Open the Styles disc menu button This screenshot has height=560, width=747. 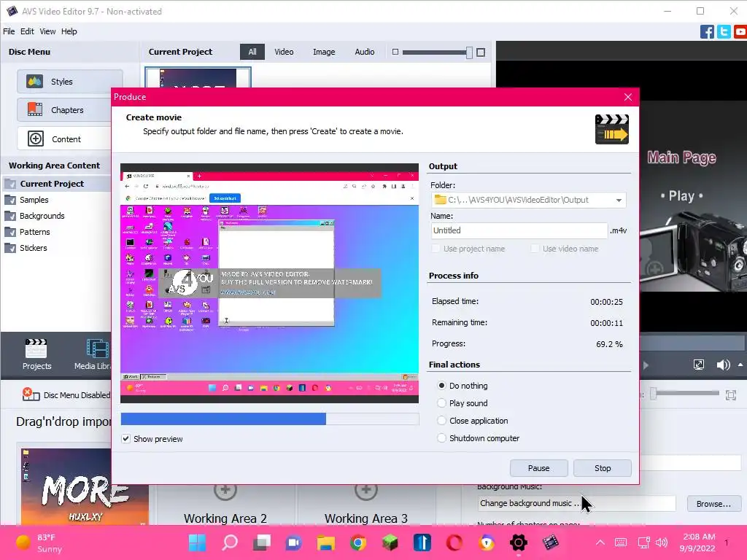point(70,82)
